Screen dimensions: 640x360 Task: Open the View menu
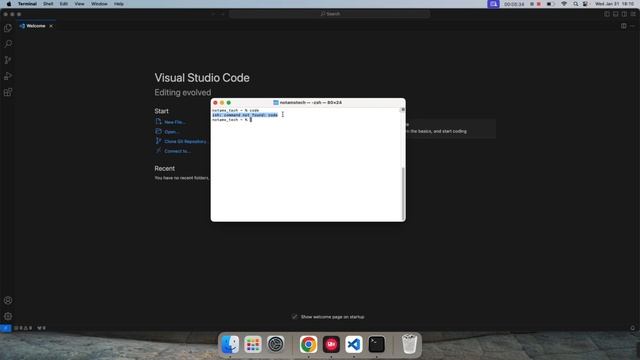click(79, 4)
